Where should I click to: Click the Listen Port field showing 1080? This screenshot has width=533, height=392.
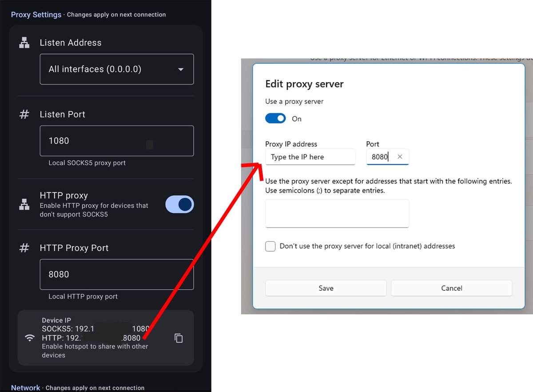pos(117,141)
